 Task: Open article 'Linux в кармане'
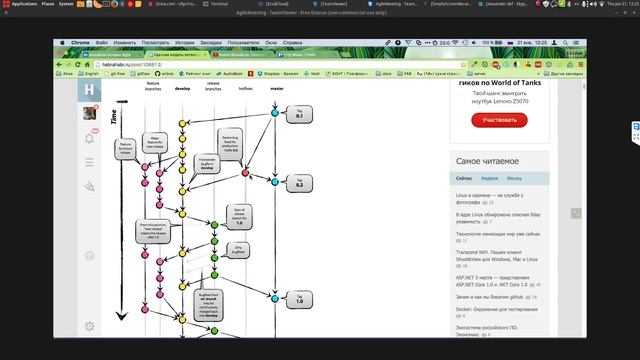489,198
